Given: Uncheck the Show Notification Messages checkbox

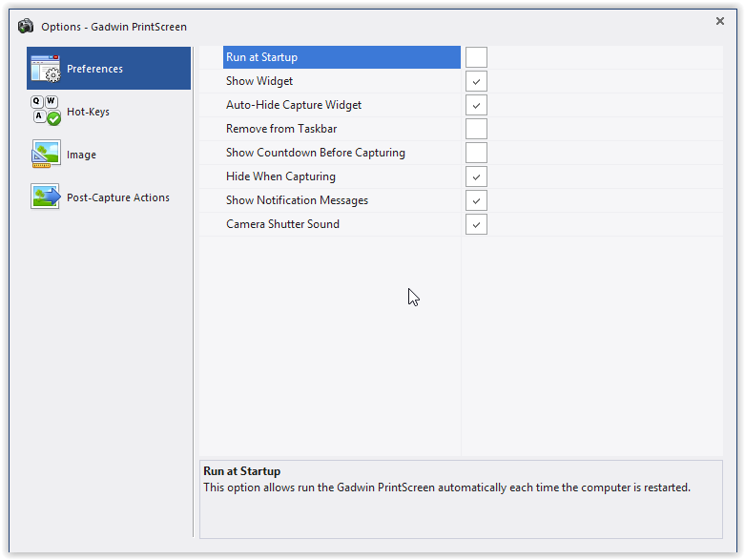Looking at the screenshot, I should 476,200.
